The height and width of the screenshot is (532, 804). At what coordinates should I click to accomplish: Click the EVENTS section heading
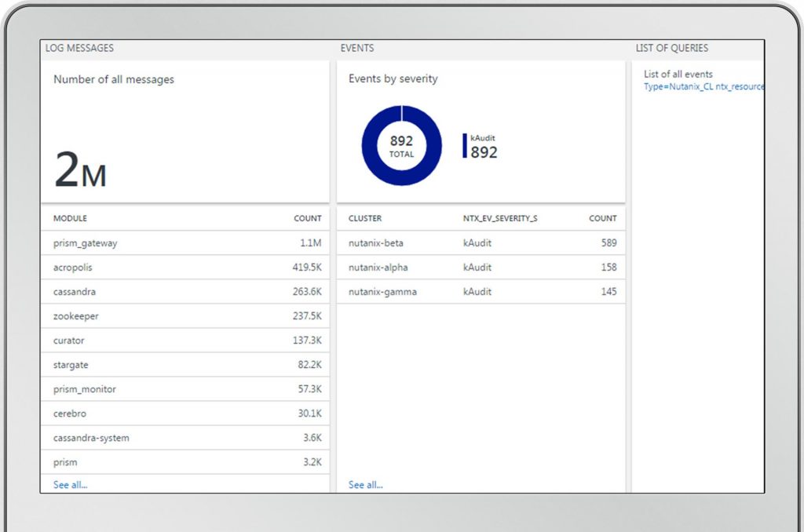[357, 48]
